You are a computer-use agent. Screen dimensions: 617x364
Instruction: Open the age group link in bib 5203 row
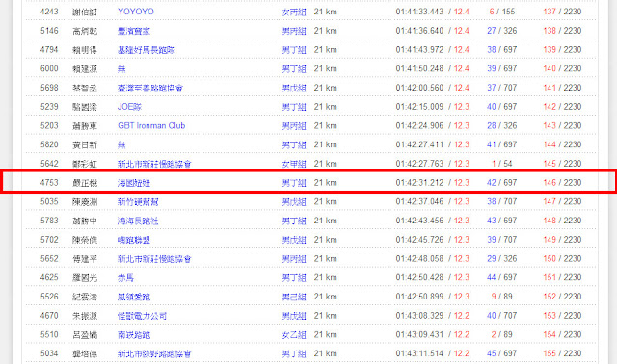(294, 126)
